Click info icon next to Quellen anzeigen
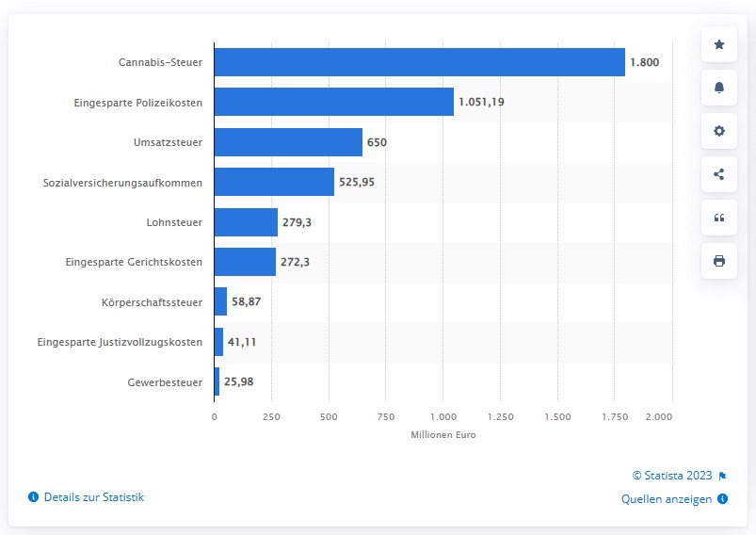The height and width of the screenshot is (535, 756). (722, 498)
